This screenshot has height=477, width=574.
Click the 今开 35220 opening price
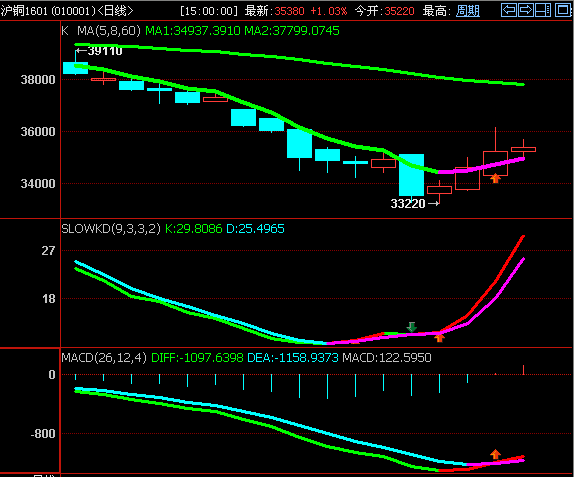click(x=385, y=11)
